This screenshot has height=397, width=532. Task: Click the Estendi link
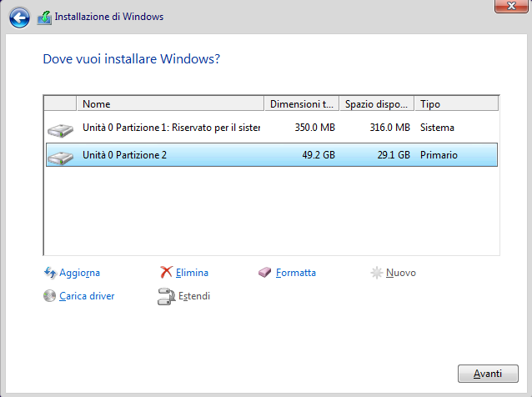pyautogui.click(x=194, y=296)
